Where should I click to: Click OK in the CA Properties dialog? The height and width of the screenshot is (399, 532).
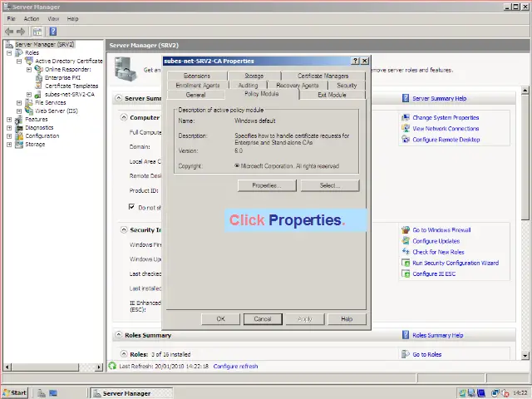(220, 319)
